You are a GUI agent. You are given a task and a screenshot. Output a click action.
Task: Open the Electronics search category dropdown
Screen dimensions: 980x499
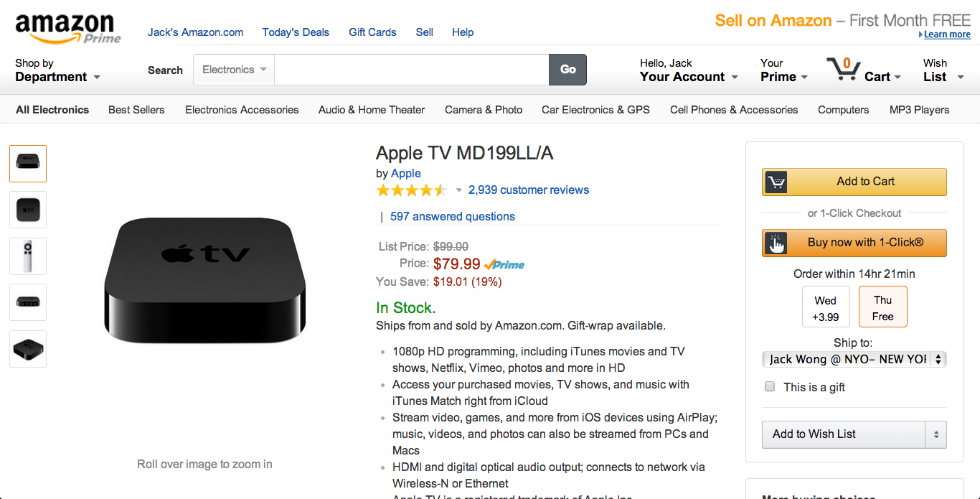(x=234, y=70)
